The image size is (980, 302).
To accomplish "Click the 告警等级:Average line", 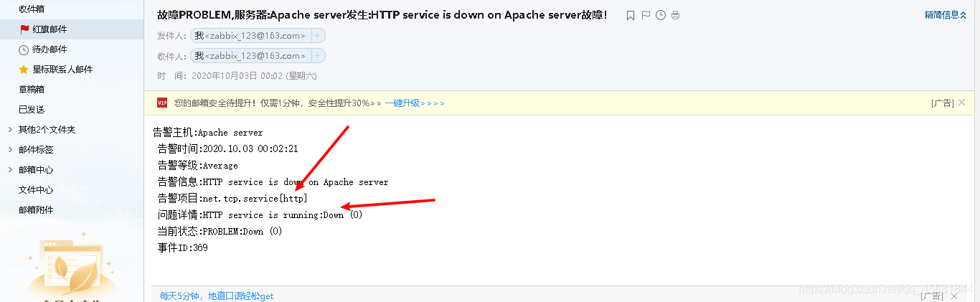I will pos(197,166).
